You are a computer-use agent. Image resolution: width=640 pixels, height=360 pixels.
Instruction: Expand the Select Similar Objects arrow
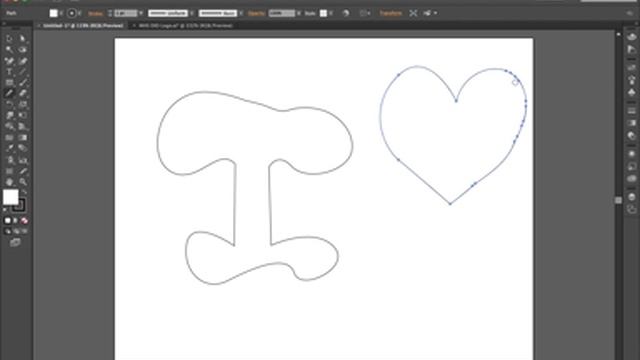pos(436,13)
